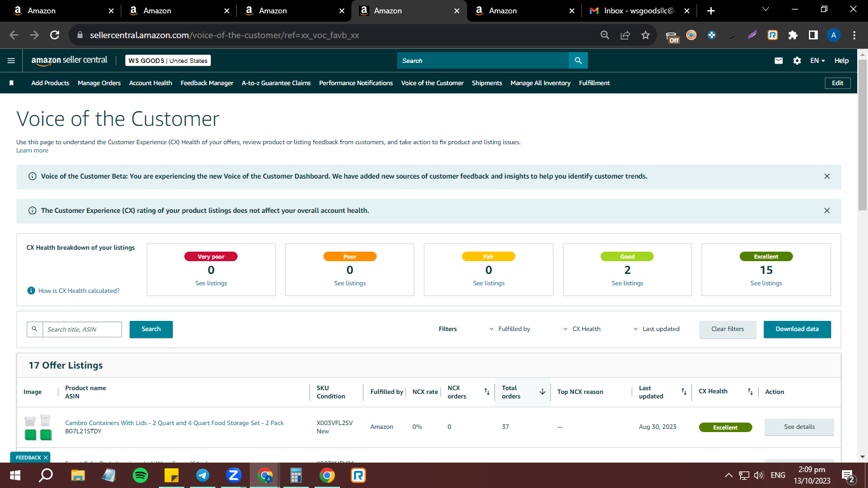
Task: Close the FEEDBACK tab widget
Action: (46, 457)
